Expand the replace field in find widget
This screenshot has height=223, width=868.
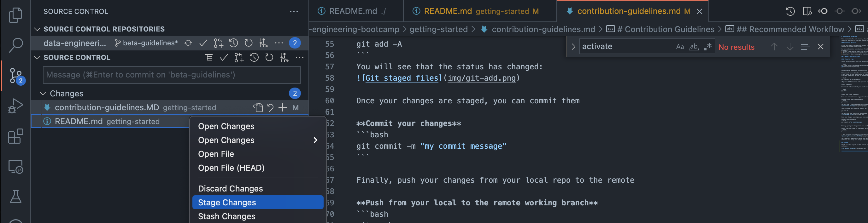click(x=573, y=47)
